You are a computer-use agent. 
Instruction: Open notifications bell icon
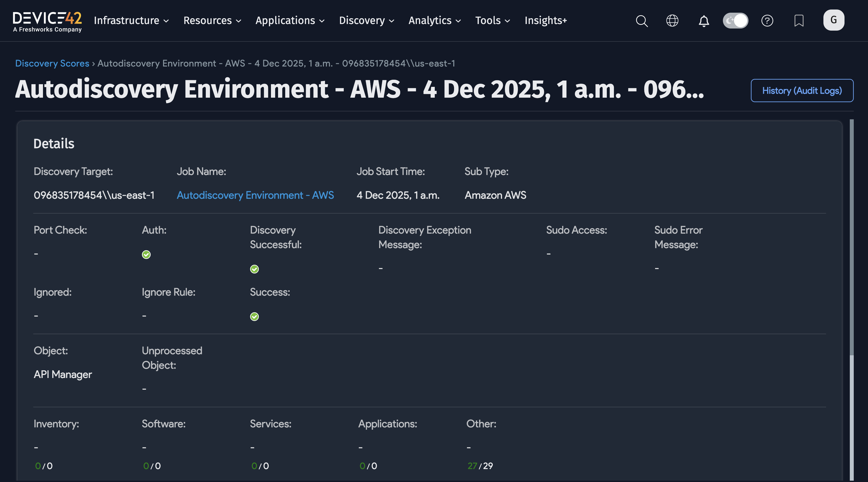tap(704, 21)
